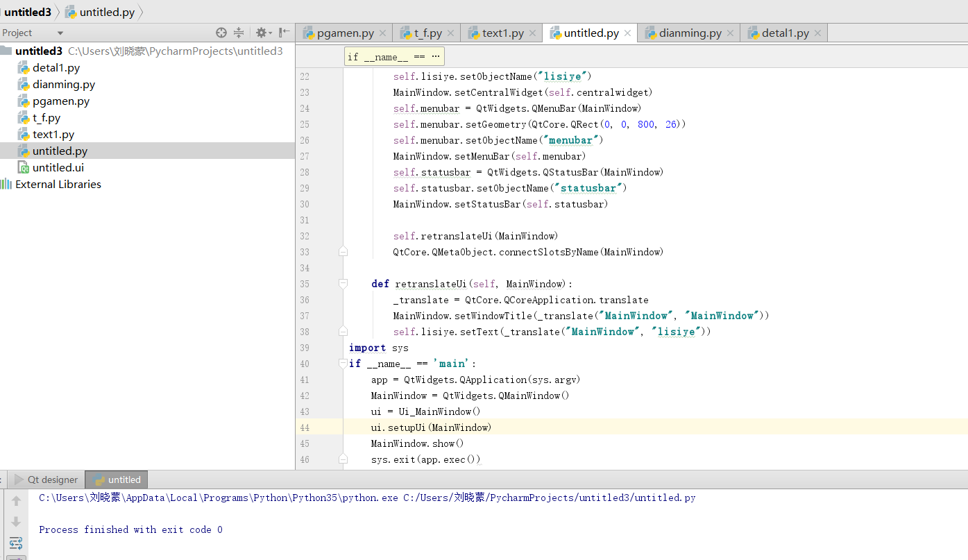Click the up arrow in run console
This screenshot has height=560, width=968.
coord(16,500)
